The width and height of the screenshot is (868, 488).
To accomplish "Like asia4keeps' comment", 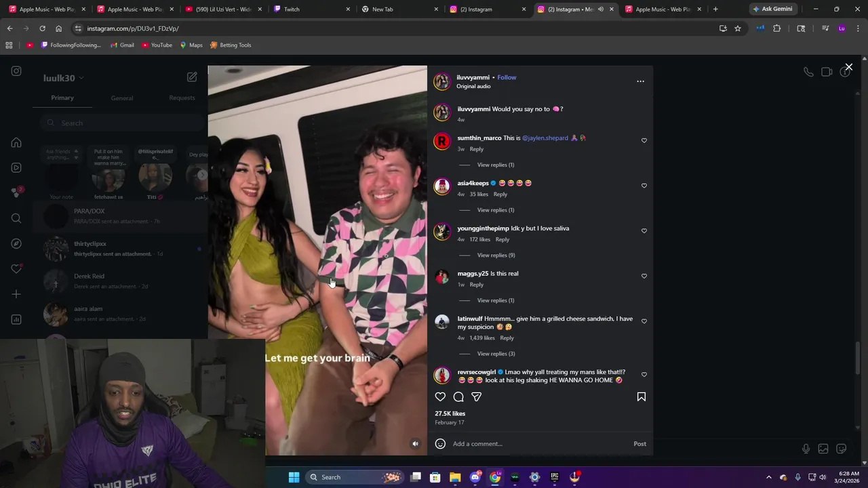I will click(x=644, y=186).
